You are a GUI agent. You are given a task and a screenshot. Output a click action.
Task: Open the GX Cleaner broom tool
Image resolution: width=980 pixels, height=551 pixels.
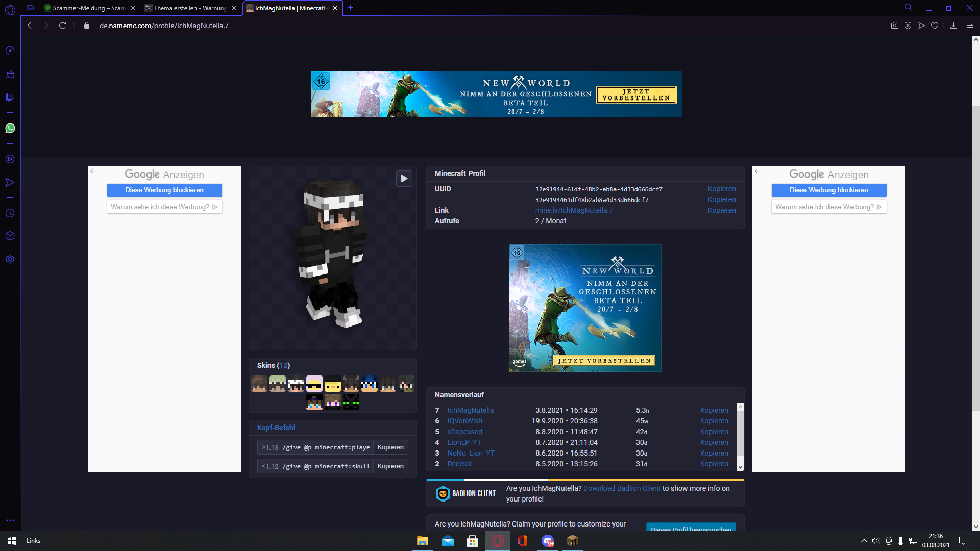[10, 74]
